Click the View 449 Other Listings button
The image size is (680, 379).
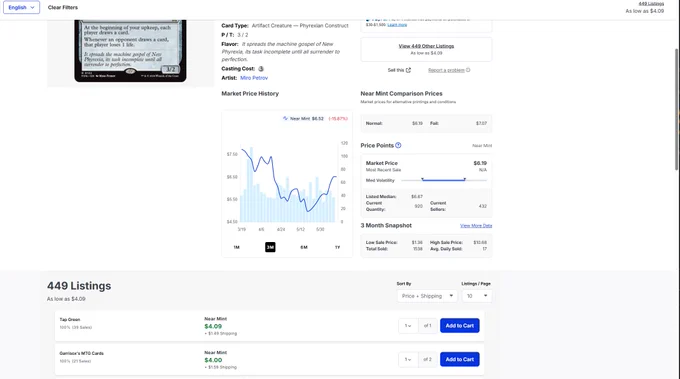[x=426, y=49]
